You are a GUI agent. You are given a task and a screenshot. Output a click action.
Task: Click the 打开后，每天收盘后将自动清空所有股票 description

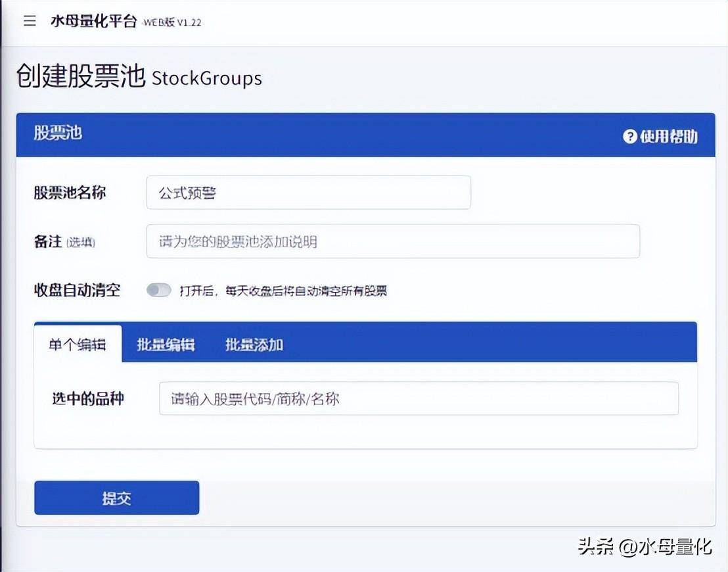283,291
